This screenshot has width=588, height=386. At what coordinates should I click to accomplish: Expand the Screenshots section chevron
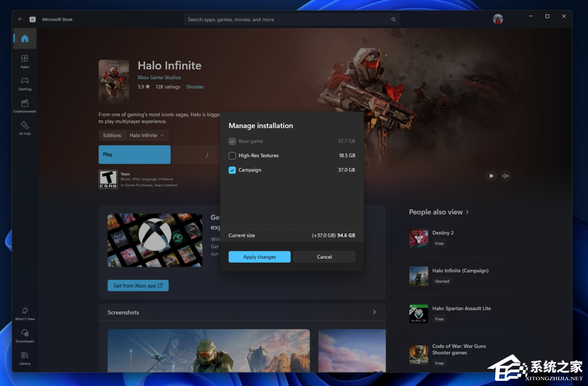[374, 312]
